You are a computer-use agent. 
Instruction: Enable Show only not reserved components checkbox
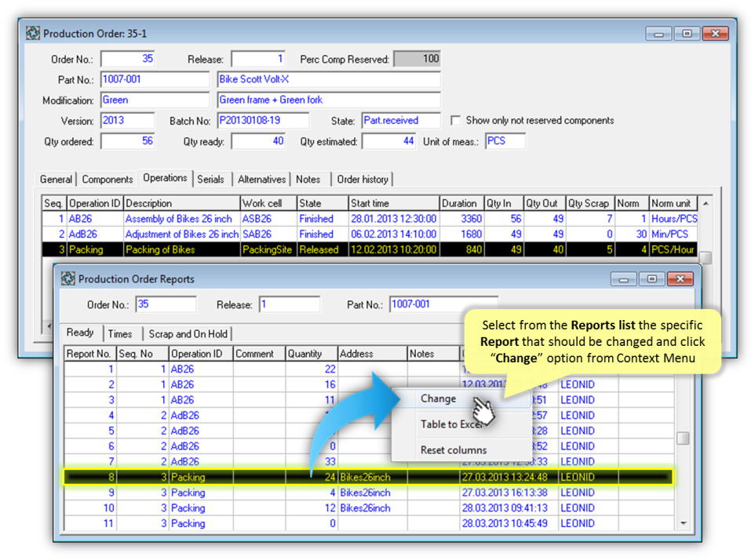(455, 120)
